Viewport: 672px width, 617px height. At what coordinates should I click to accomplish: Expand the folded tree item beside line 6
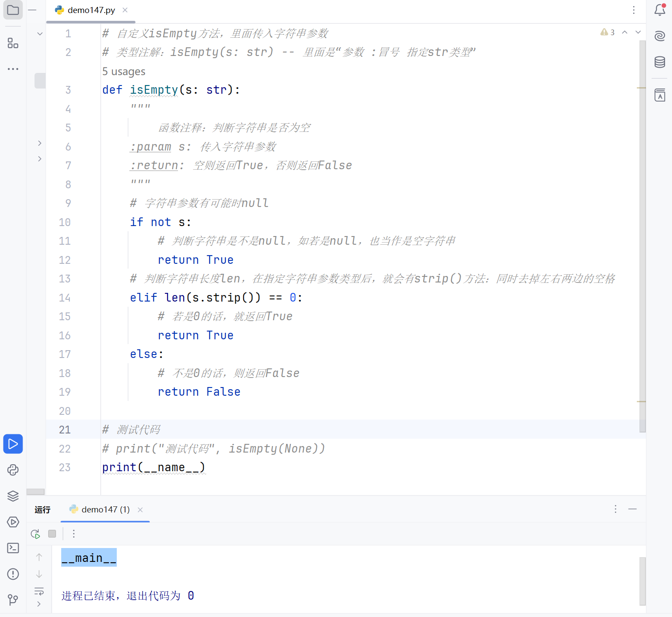(40, 143)
